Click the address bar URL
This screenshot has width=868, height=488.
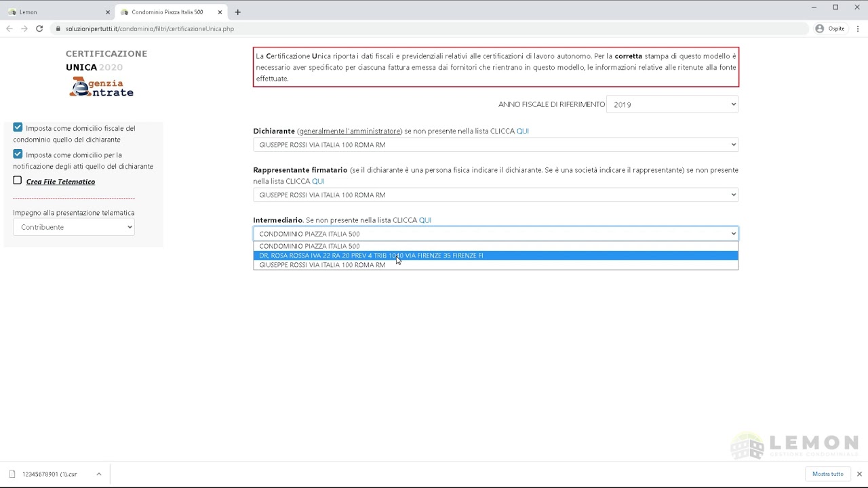[x=150, y=28]
